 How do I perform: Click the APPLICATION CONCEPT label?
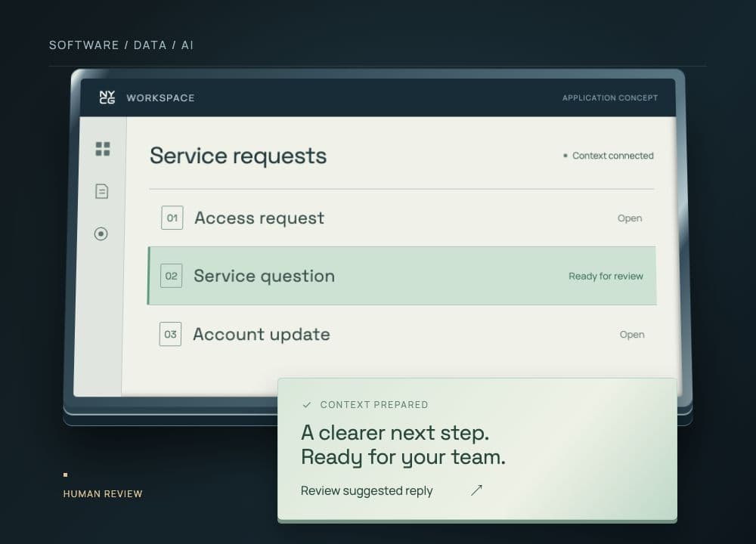coord(610,97)
